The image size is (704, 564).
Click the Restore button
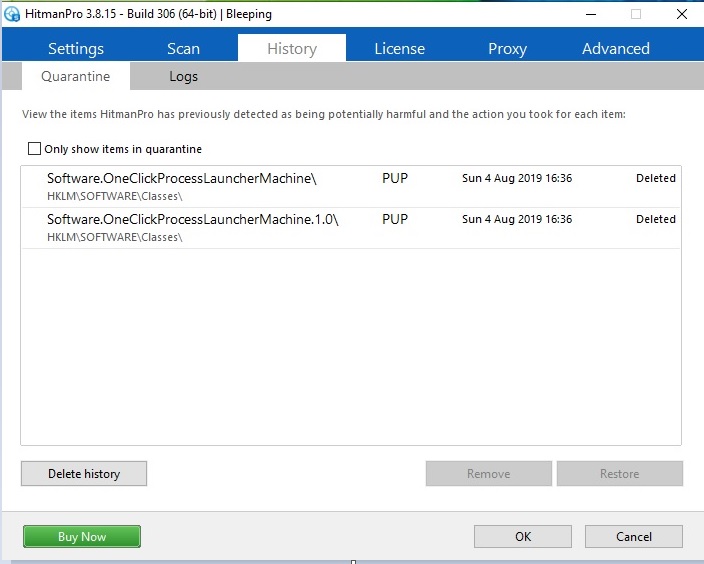(620, 474)
